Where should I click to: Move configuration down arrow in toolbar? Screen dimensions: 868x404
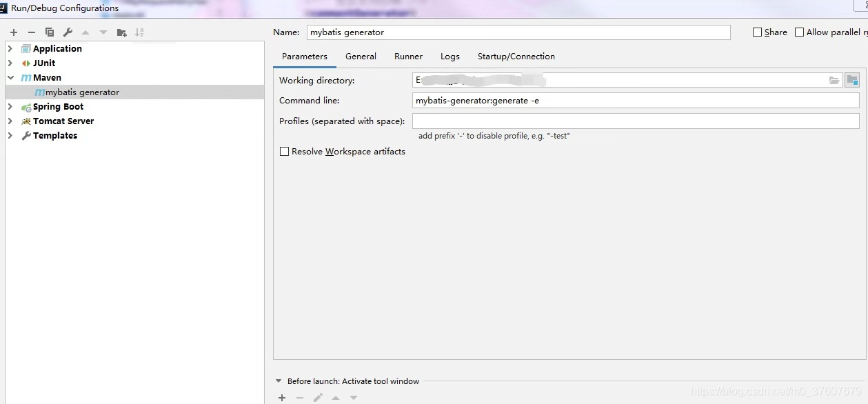(103, 32)
